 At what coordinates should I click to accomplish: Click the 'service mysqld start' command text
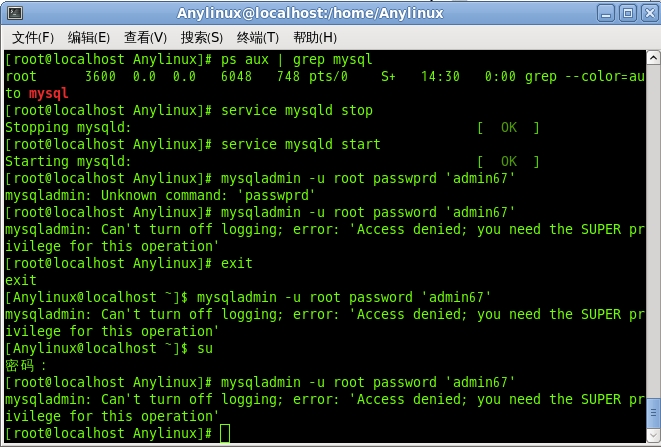pos(301,144)
